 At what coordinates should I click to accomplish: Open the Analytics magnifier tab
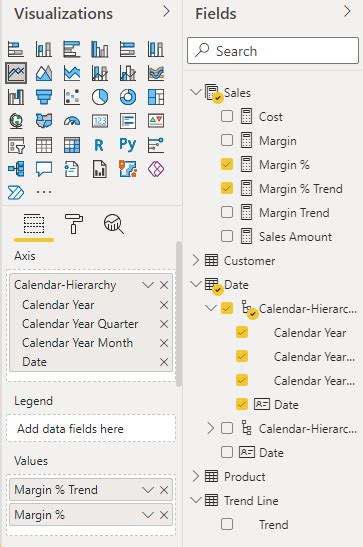point(114,224)
